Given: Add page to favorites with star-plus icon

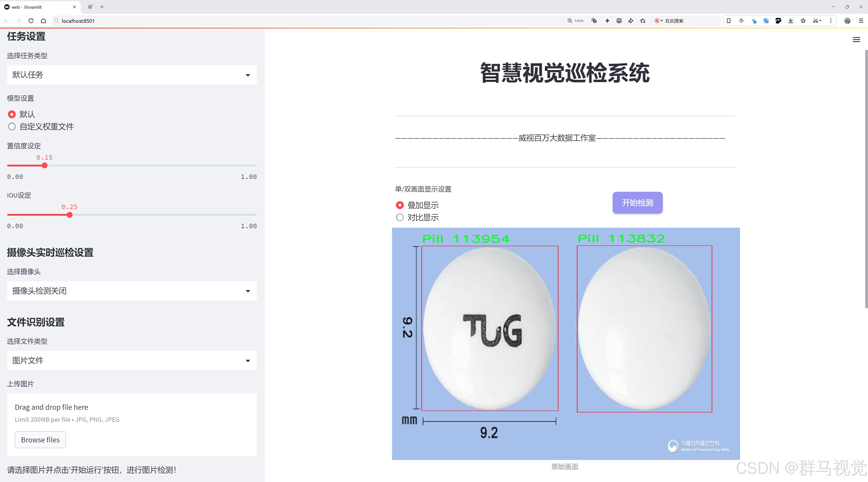Looking at the screenshot, I should [643, 21].
